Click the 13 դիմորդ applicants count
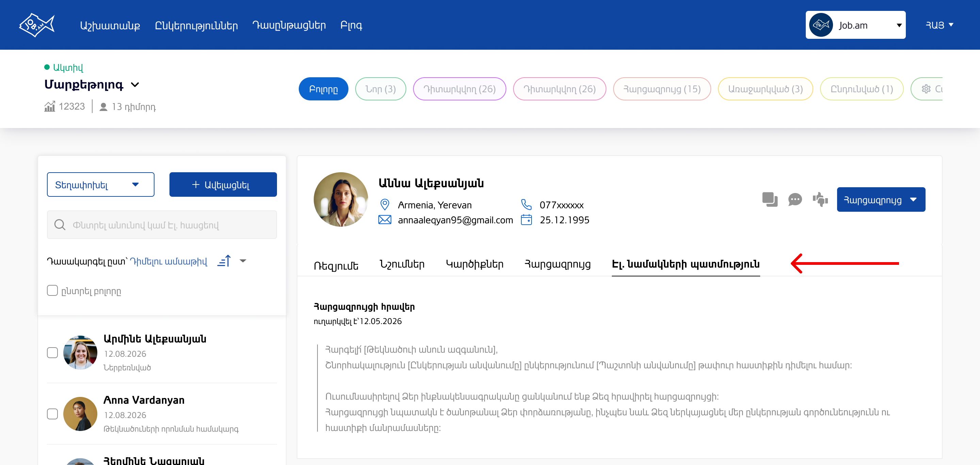The height and width of the screenshot is (465, 980). click(x=133, y=107)
